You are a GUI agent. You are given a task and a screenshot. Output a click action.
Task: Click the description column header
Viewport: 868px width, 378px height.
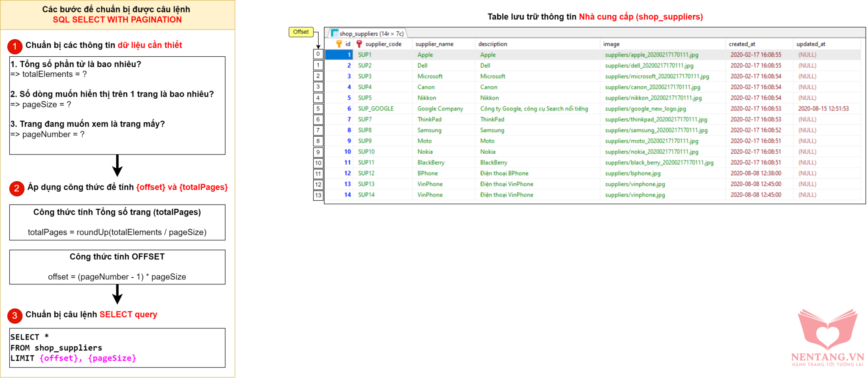click(492, 44)
